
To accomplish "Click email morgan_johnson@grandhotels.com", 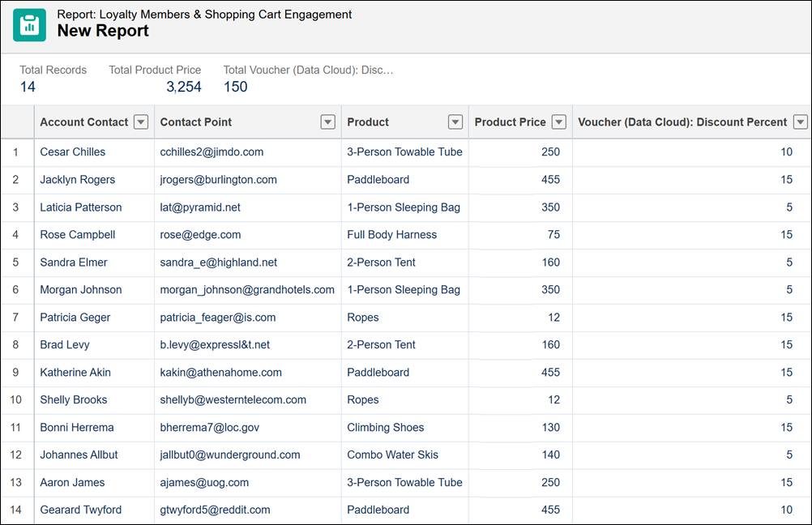I will point(247,289).
